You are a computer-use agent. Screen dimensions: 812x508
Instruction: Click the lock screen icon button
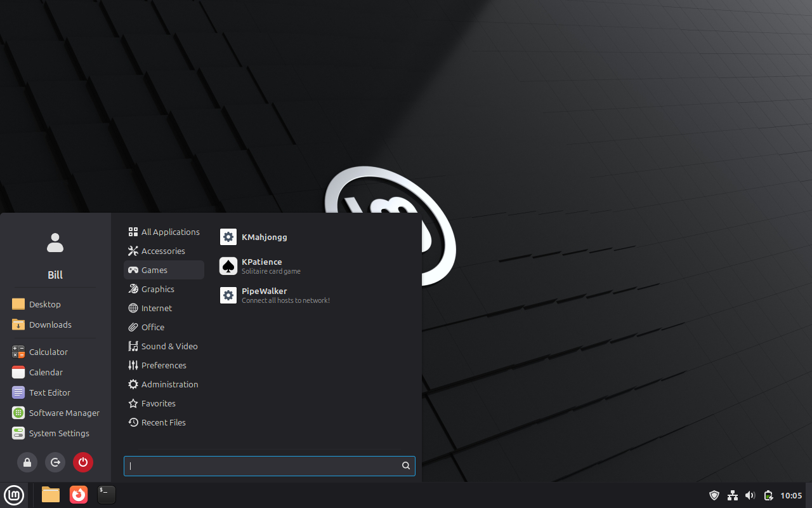click(x=27, y=462)
